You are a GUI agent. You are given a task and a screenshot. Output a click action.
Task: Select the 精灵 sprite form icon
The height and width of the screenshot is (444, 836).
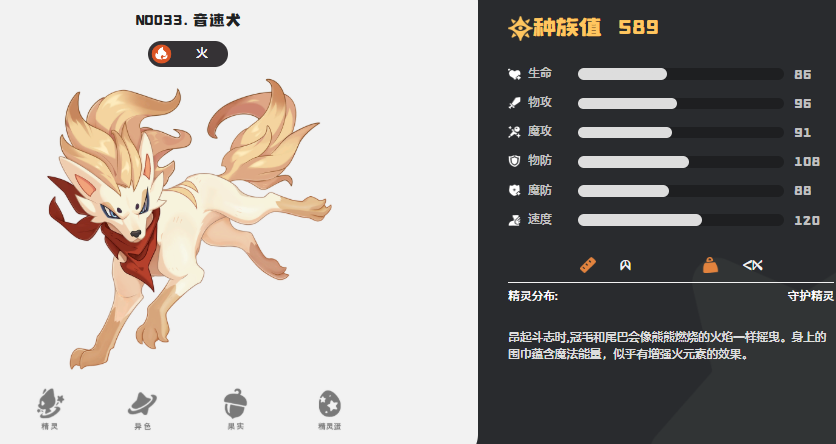point(50,403)
